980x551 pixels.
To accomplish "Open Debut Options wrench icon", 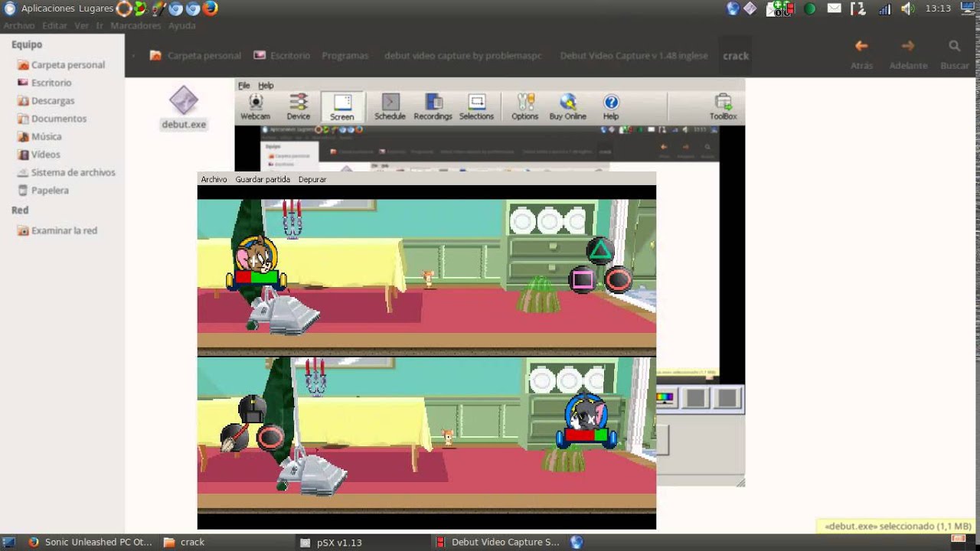I will [x=524, y=107].
